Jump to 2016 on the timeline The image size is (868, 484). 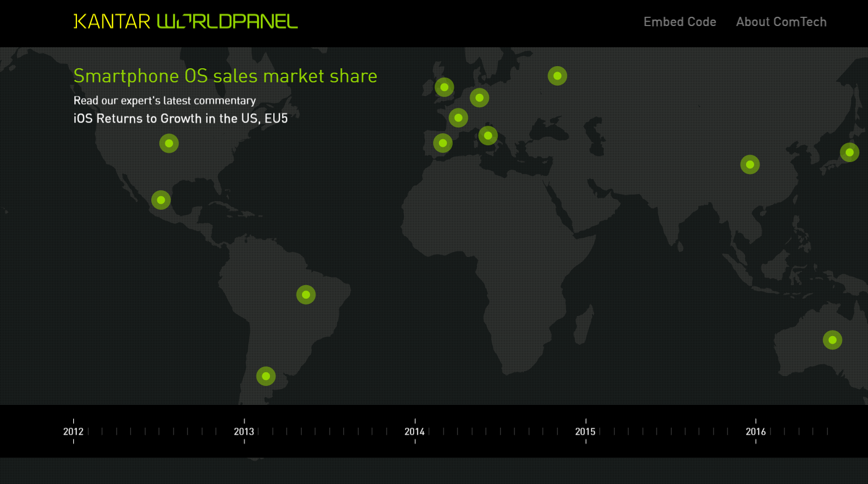[x=756, y=431]
